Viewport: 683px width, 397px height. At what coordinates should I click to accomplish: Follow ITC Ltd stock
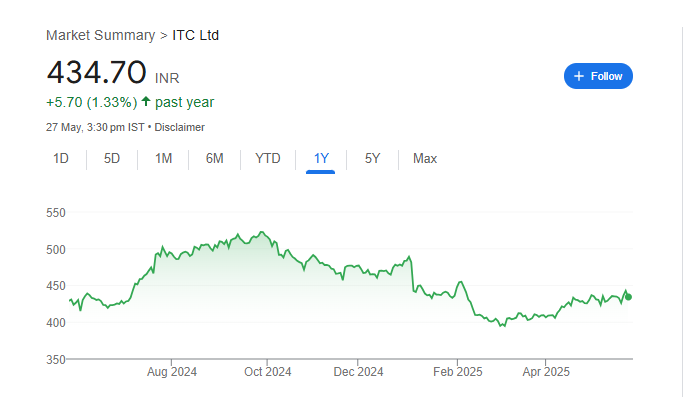click(598, 76)
